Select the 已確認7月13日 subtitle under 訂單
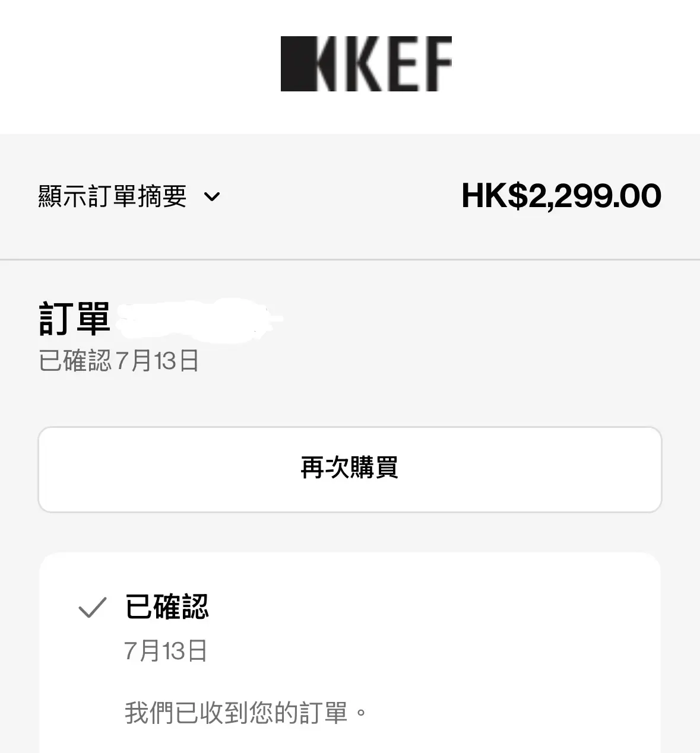Screen dimensions: 700x753 [119, 361]
